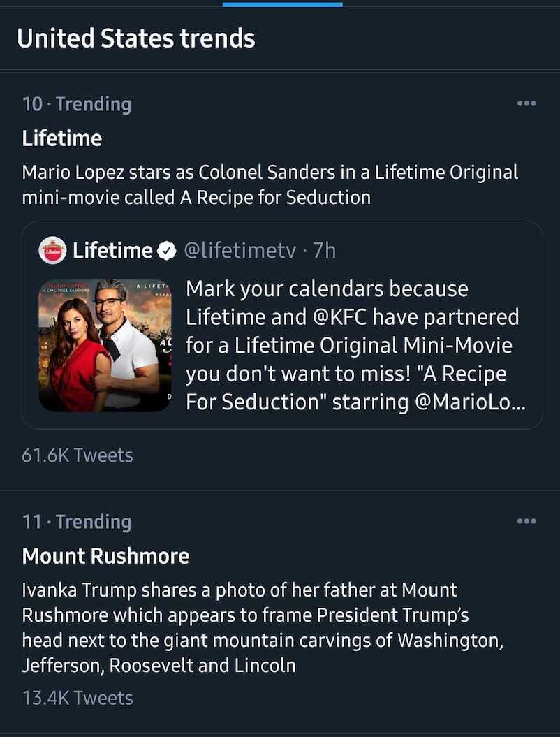
Task: Open the Lifetime account name in embedded tweet
Action: pyautogui.click(x=112, y=250)
